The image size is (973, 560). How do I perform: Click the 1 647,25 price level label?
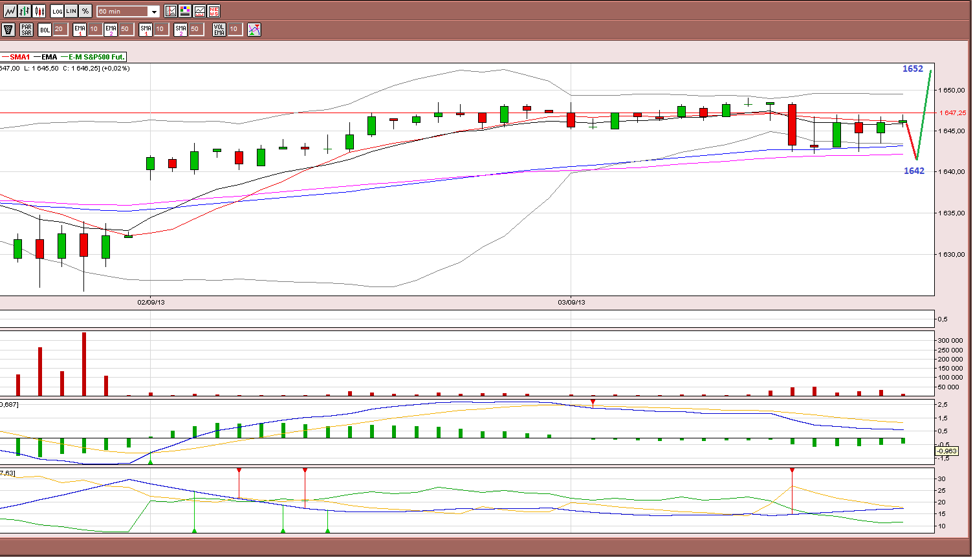click(x=953, y=113)
